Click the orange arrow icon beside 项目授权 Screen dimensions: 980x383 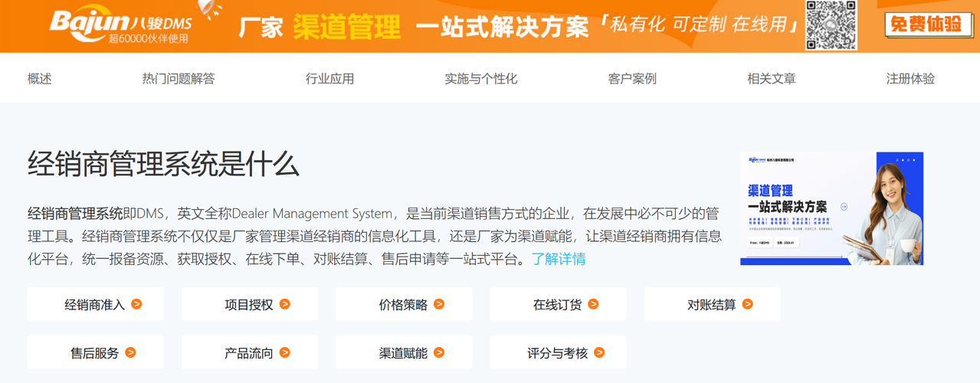click(285, 304)
